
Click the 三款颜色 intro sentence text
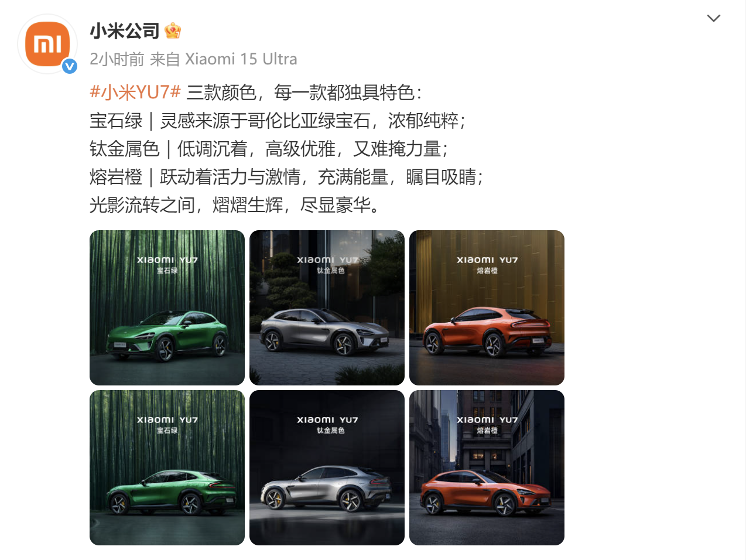tap(304, 92)
